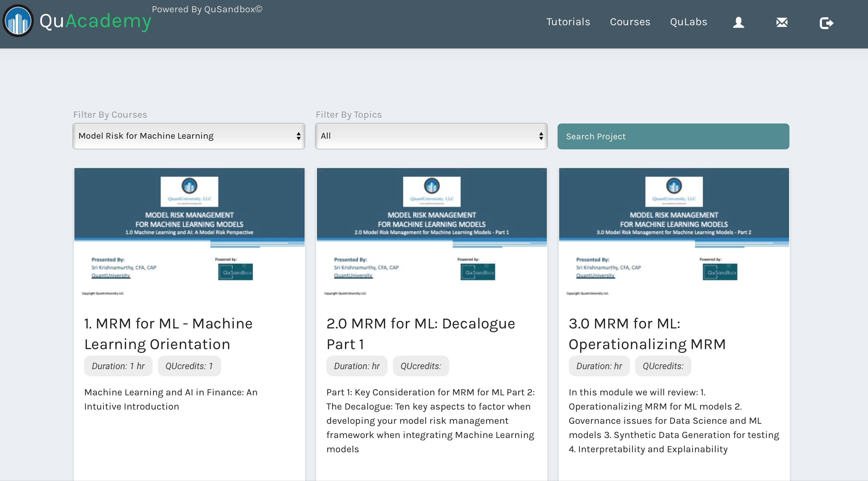Open the 1. MRM for ML - Machine Learning Orientation title
868x481 pixels.
[168, 334]
